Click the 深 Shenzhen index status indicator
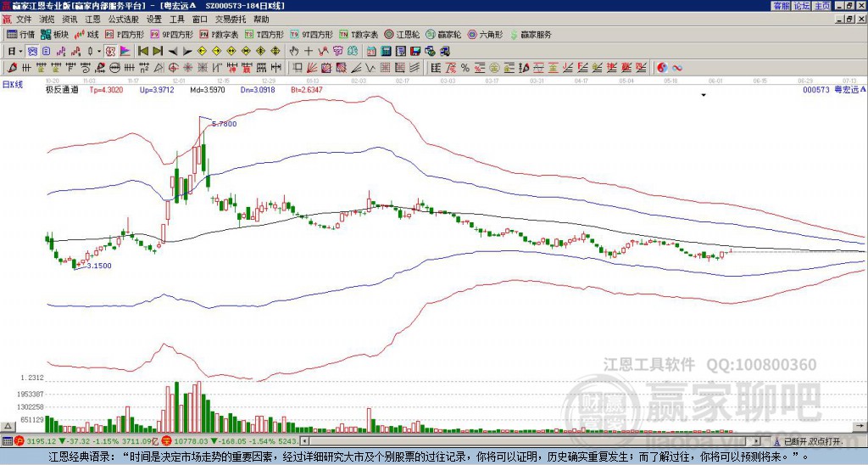Screen dimensions: 868x465 (166, 441)
